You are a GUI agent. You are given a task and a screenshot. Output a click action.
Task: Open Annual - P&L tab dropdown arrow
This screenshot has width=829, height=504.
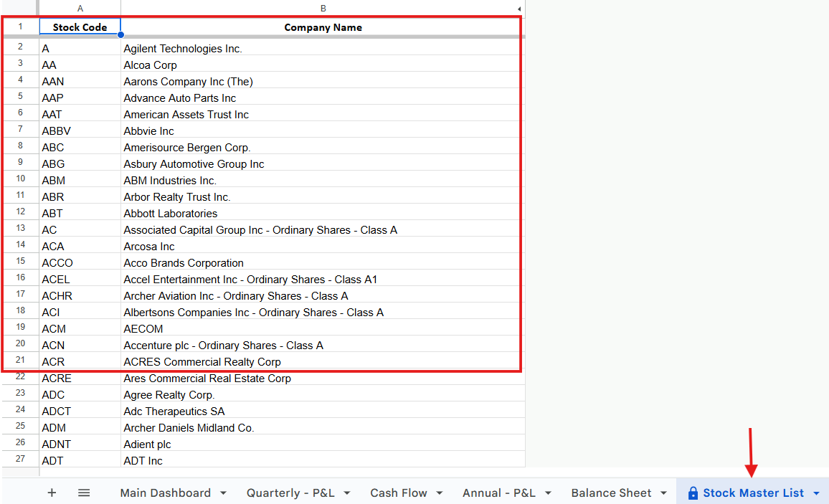coord(549,493)
